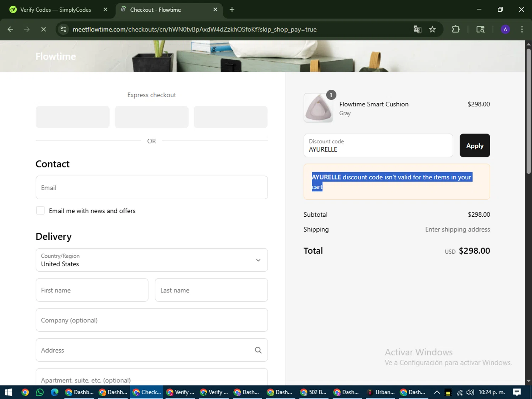Click the Company (optional) field
The height and width of the screenshot is (399, 532).
[x=152, y=320]
